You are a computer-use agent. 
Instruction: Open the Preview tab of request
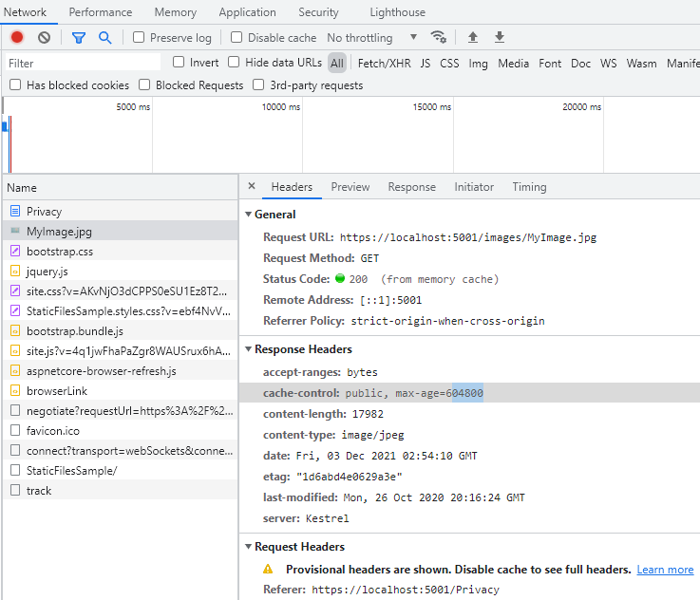[350, 187]
